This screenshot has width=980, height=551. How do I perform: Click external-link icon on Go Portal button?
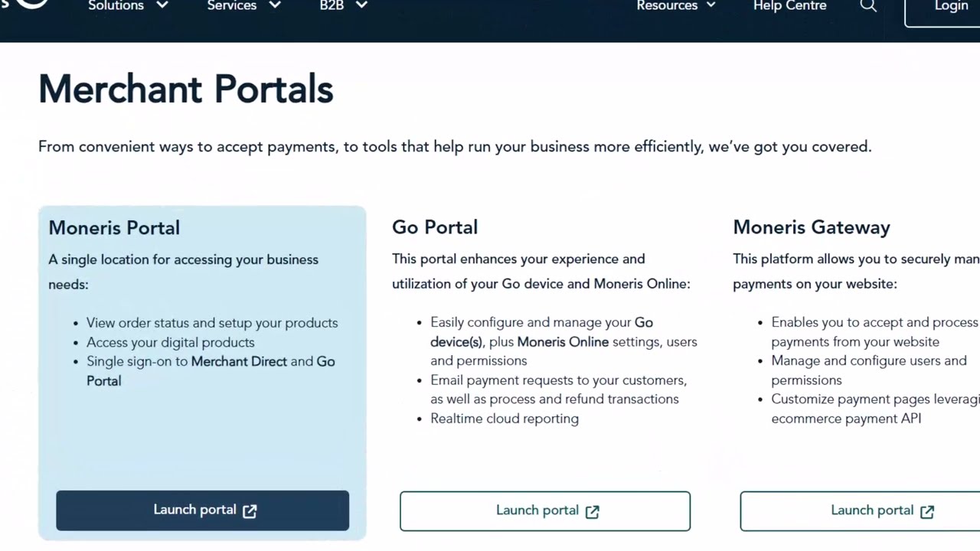click(x=593, y=512)
